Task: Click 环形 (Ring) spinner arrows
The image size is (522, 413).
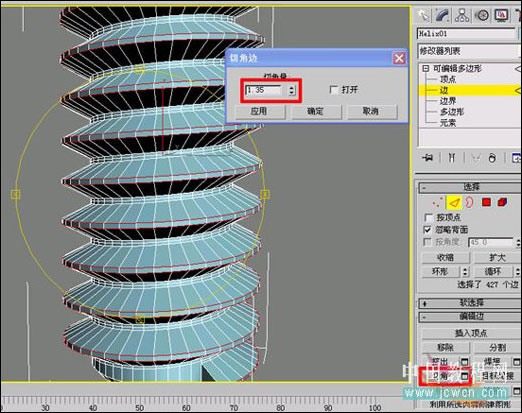Action: tap(465, 272)
